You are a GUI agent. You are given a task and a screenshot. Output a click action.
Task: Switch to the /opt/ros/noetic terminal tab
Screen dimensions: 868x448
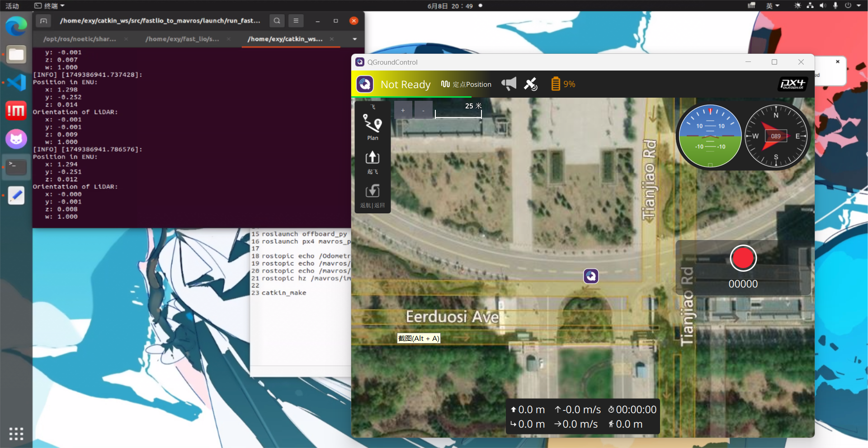tap(80, 39)
